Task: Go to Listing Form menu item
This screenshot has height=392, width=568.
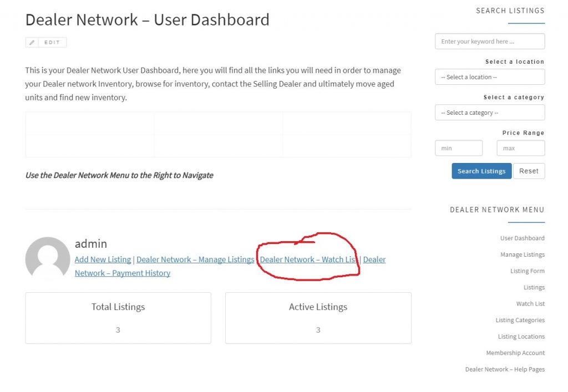Action: (x=527, y=271)
